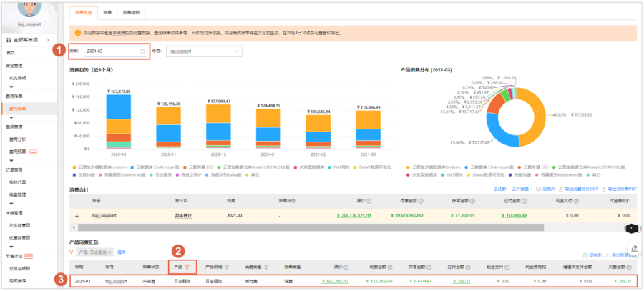Open 费用分析 in the sidebar

18,139
